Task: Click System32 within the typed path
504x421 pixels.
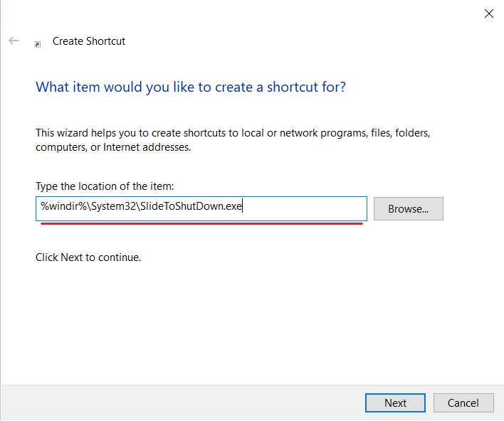Action: click(113, 208)
